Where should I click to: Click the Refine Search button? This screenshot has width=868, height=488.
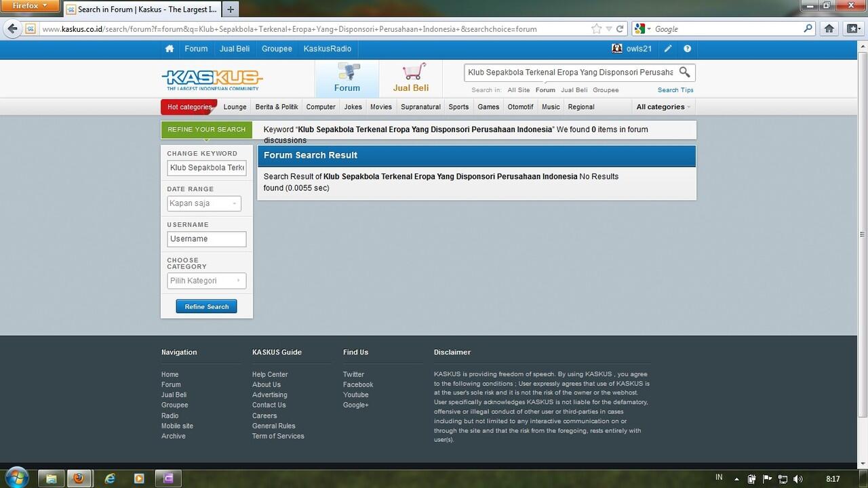[x=207, y=306]
